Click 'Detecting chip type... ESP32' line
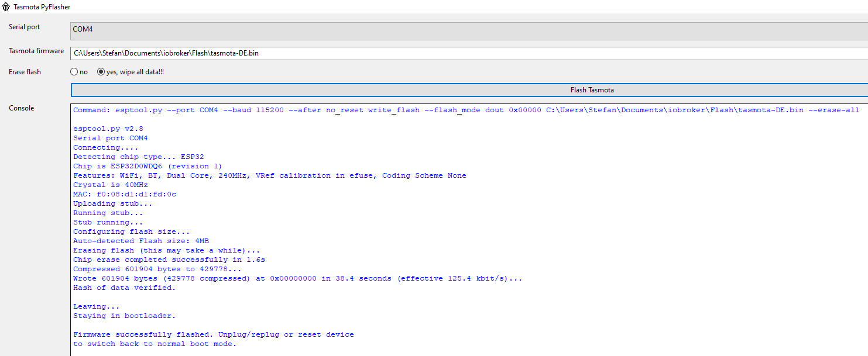Viewport: 868px width, 356px height. tap(139, 157)
